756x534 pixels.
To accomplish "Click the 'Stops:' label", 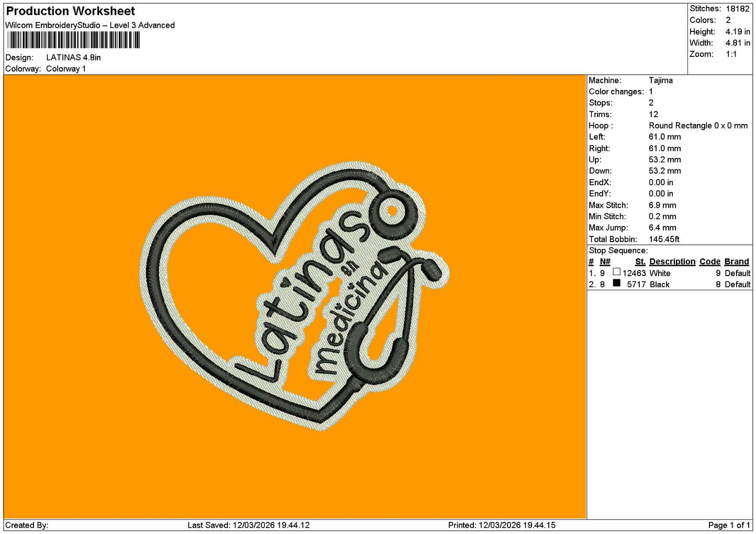I will pyautogui.click(x=600, y=103).
